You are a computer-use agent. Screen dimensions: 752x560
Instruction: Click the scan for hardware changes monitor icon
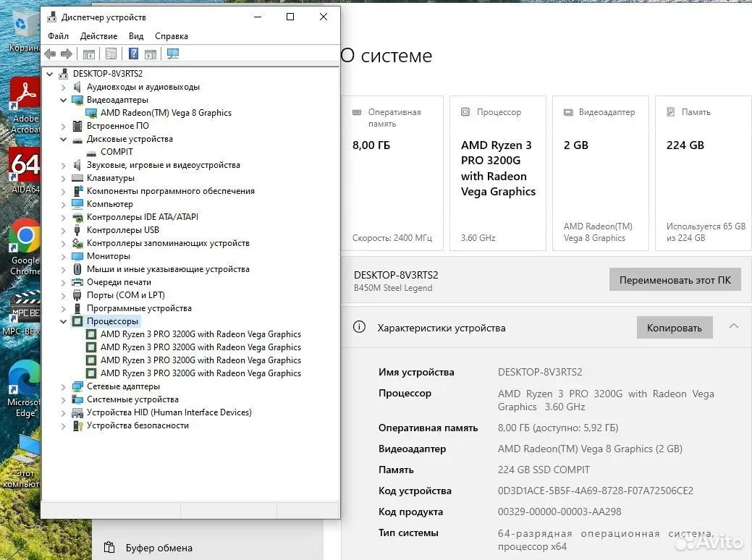(173, 54)
